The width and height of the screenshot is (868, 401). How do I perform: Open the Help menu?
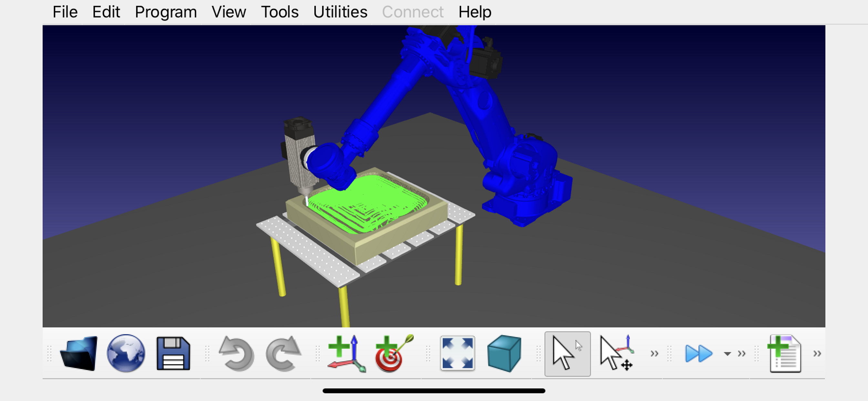pos(475,12)
